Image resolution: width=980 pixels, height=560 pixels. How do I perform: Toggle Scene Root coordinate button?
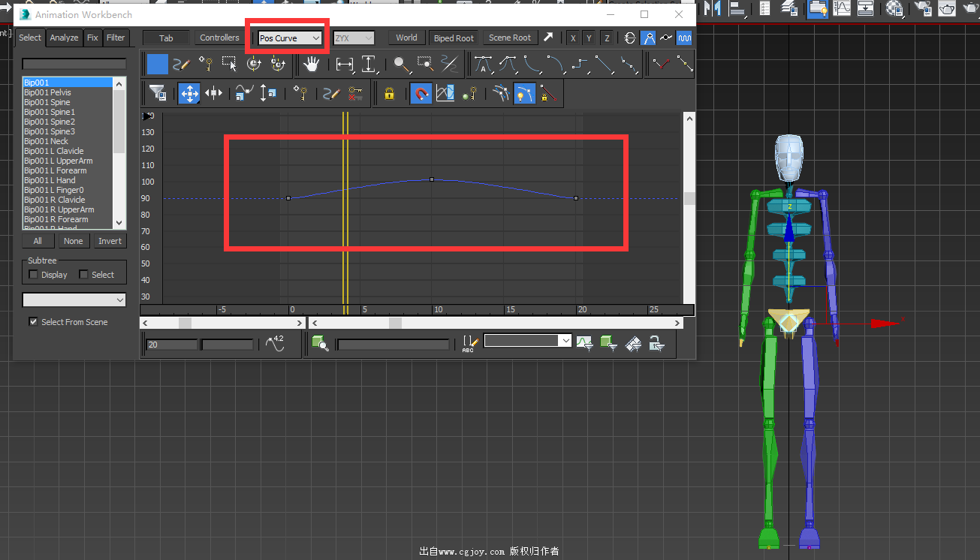tap(510, 38)
